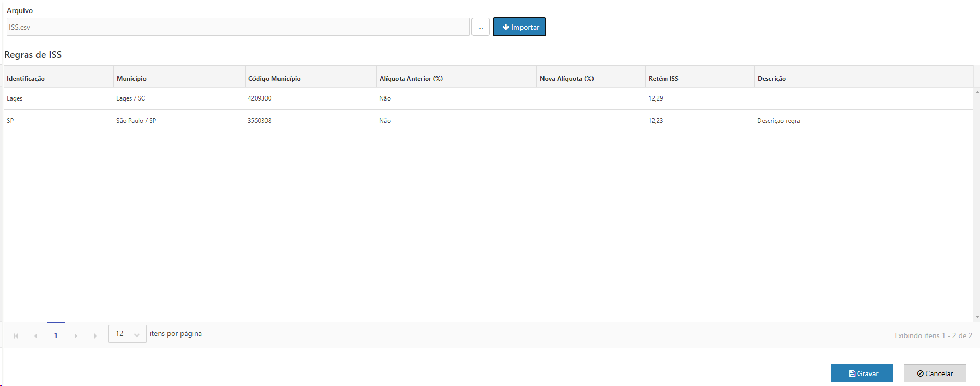This screenshot has width=980, height=386.
Task: Go to previous page of grid
Action: point(36,336)
